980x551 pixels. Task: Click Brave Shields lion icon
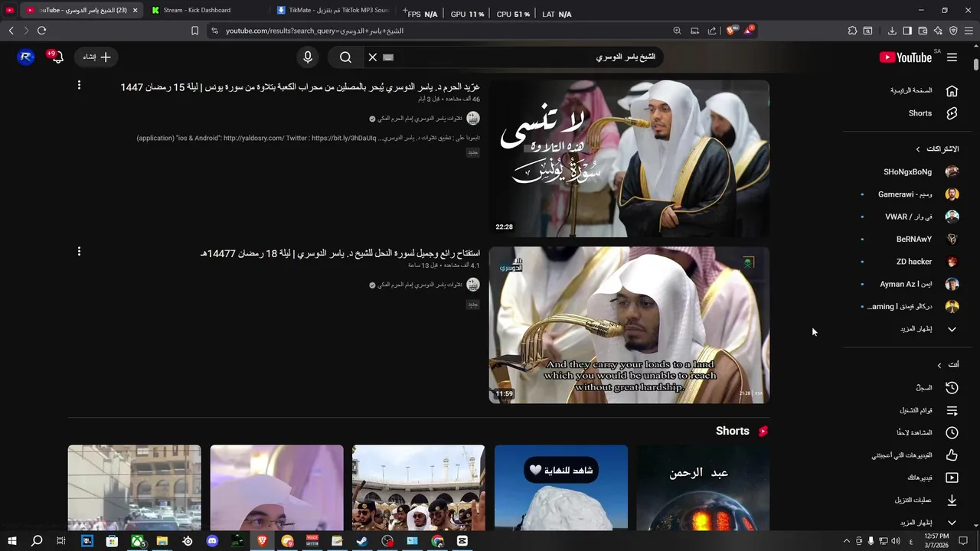730,31
